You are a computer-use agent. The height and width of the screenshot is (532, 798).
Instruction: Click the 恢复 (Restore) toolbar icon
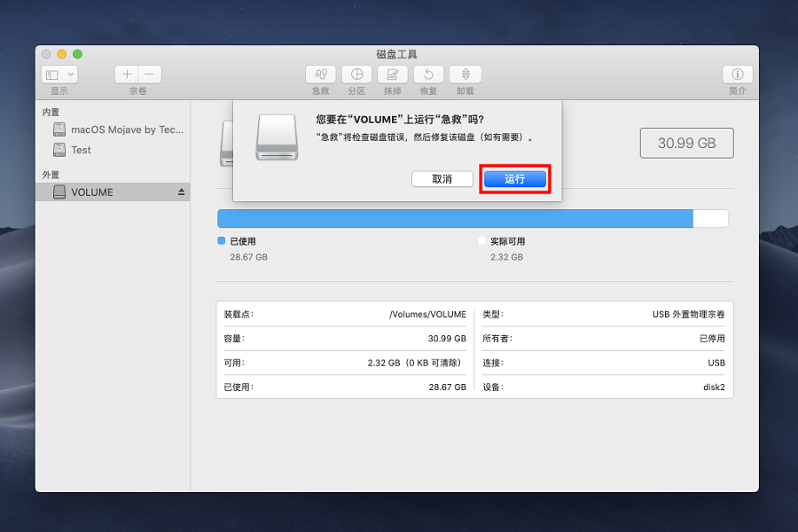pyautogui.click(x=428, y=75)
